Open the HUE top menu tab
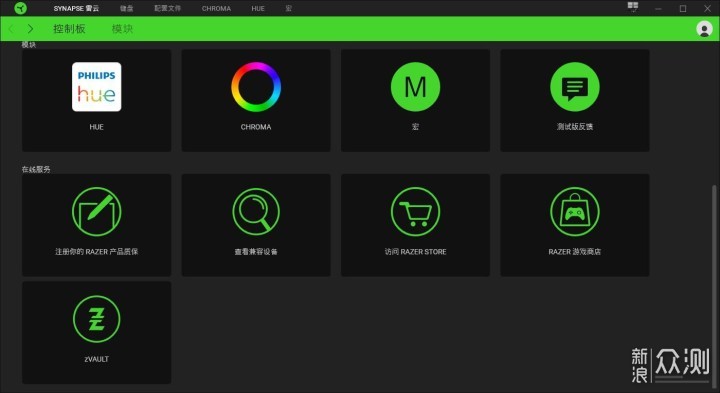 pos(258,8)
